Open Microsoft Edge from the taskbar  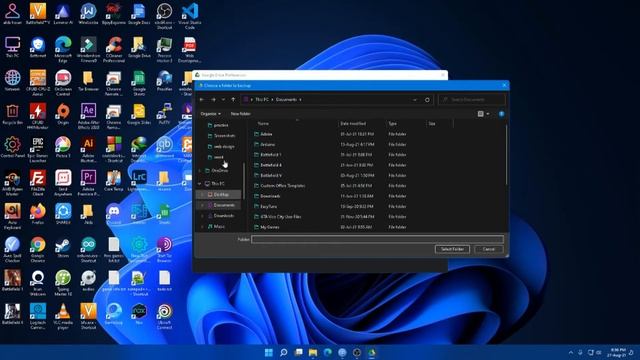tap(328, 352)
